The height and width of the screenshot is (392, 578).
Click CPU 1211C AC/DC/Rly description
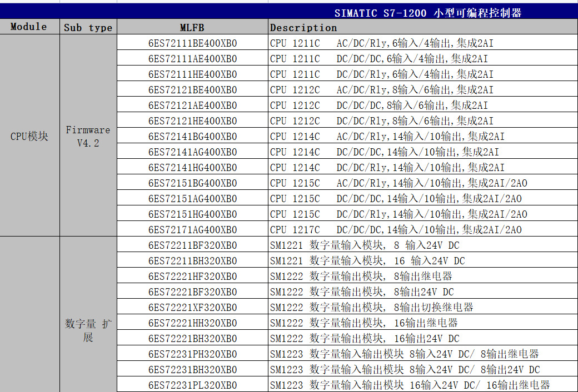click(x=423, y=43)
